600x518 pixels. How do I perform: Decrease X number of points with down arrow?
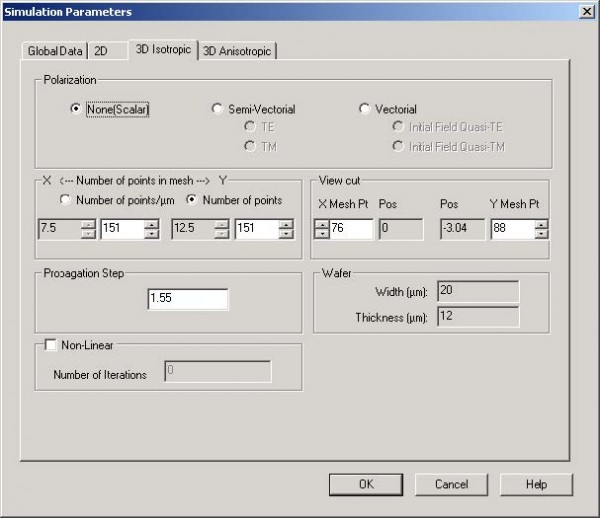[152, 233]
